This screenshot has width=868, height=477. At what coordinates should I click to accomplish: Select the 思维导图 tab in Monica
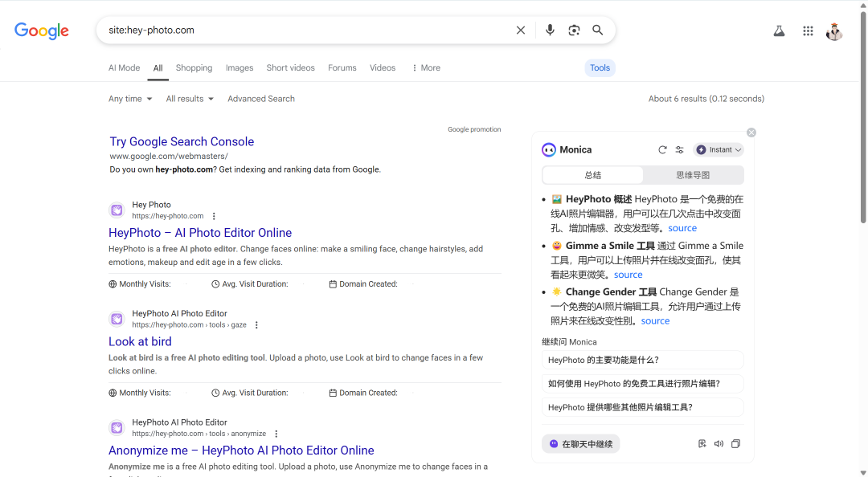(x=693, y=175)
